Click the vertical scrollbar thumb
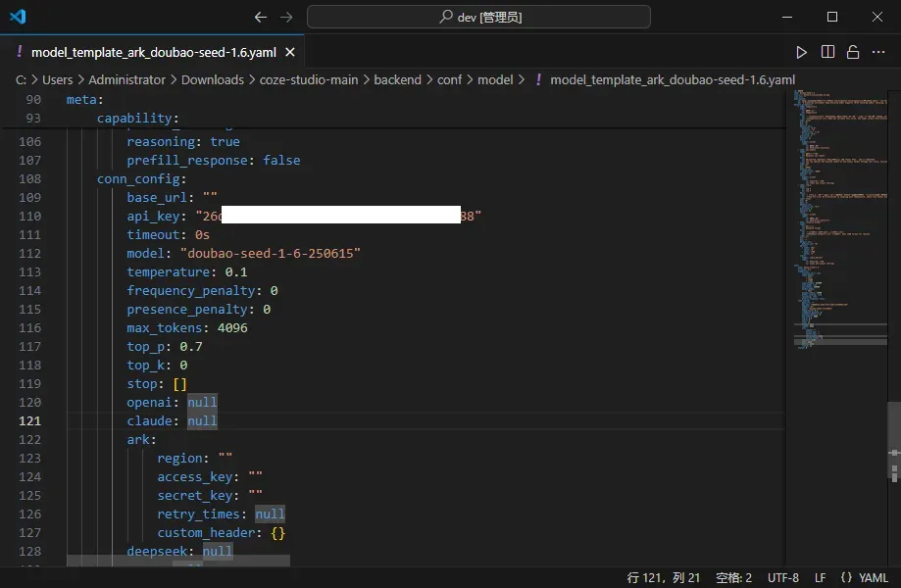The image size is (901, 588). pyautogui.click(x=894, y=441)
